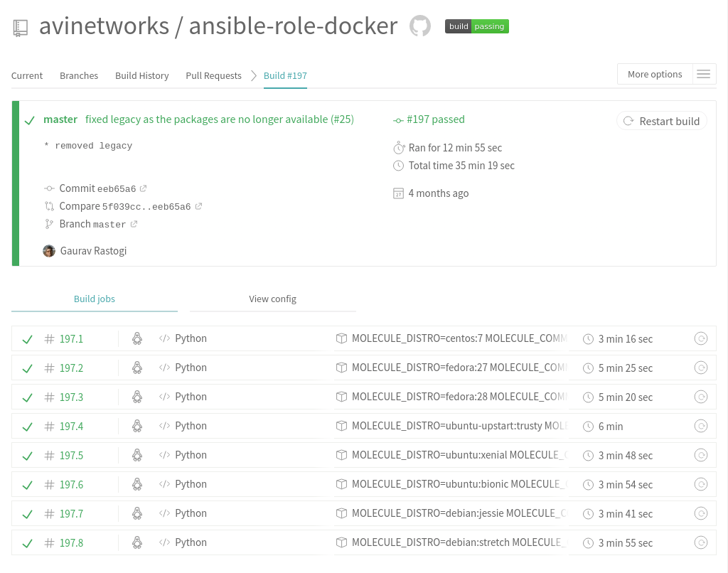Click the env box icon on job 197.6
This screenshot has width=728, height=573.
tap(341, 484)
